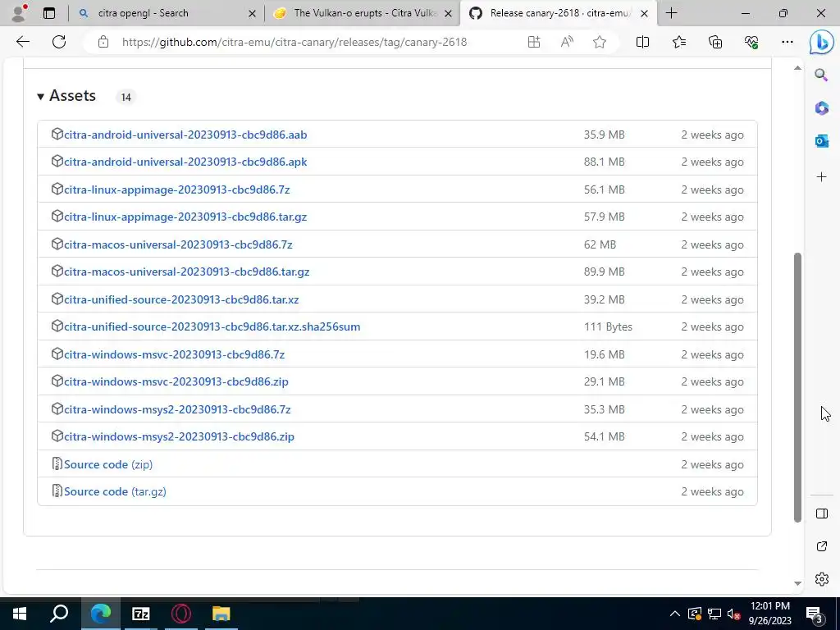Open Collections panel
The height and width of the screenshot is (630, 840).
[x=715, y=42]
